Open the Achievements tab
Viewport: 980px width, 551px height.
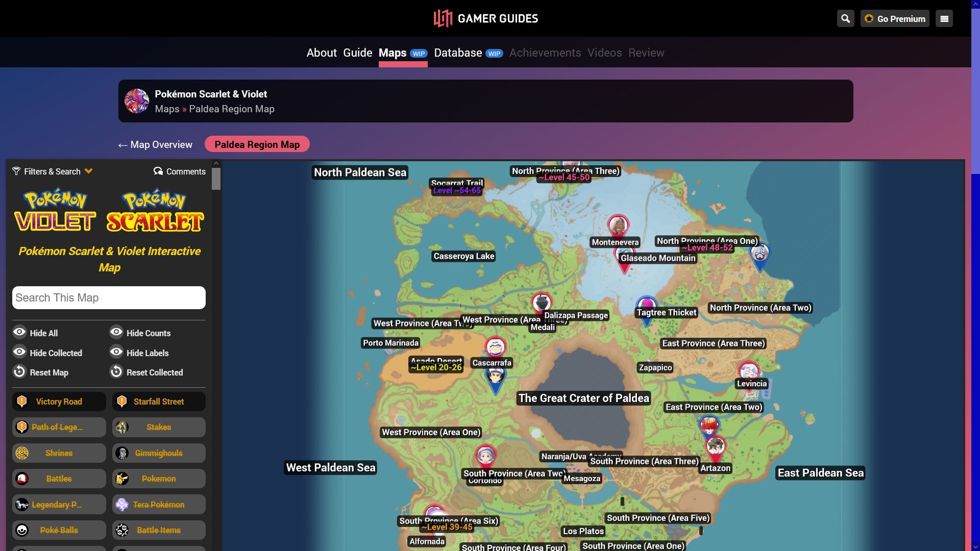click(x=545, y=53)
